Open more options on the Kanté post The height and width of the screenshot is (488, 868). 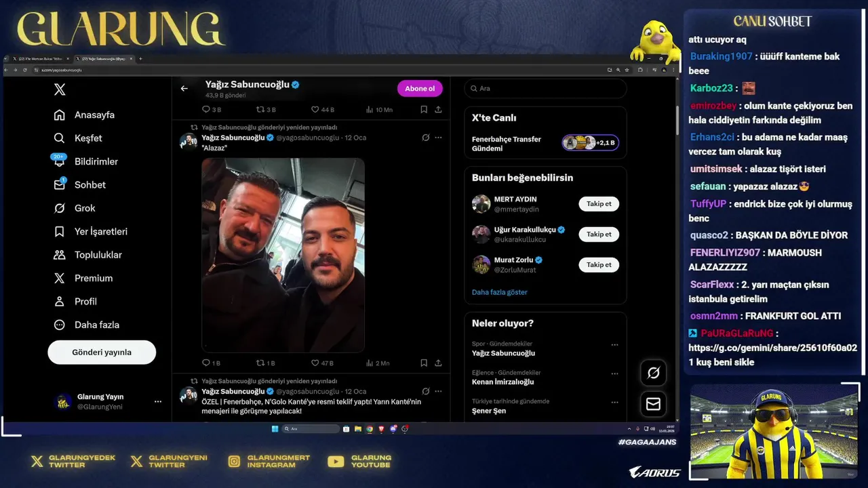pos(438,391)
